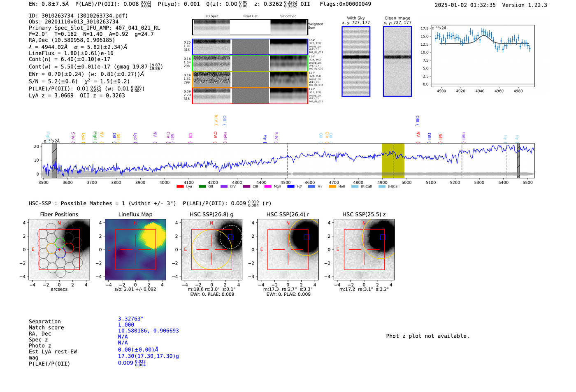
Task: Click the header P(Lyα): 0.001 text
Action: (x=179, y=4)
